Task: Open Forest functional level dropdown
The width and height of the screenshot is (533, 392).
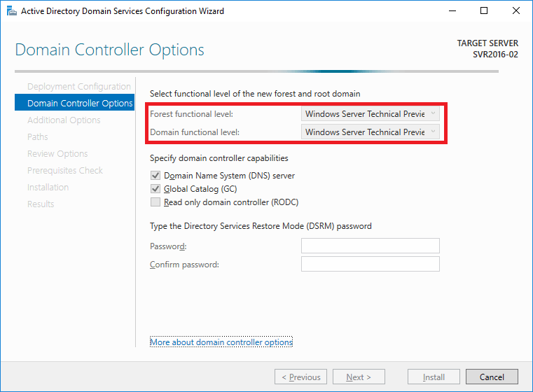Action: (371, 114)
